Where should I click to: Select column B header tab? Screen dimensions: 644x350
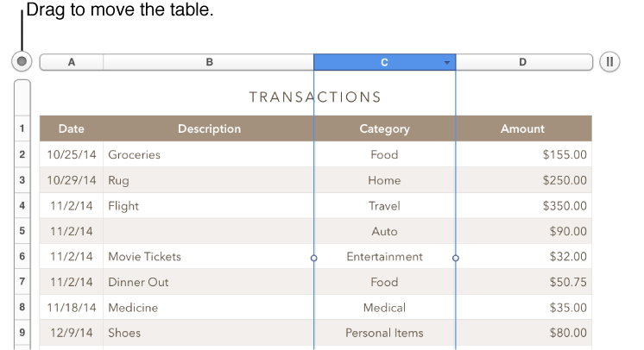click(x=209, y=62)
